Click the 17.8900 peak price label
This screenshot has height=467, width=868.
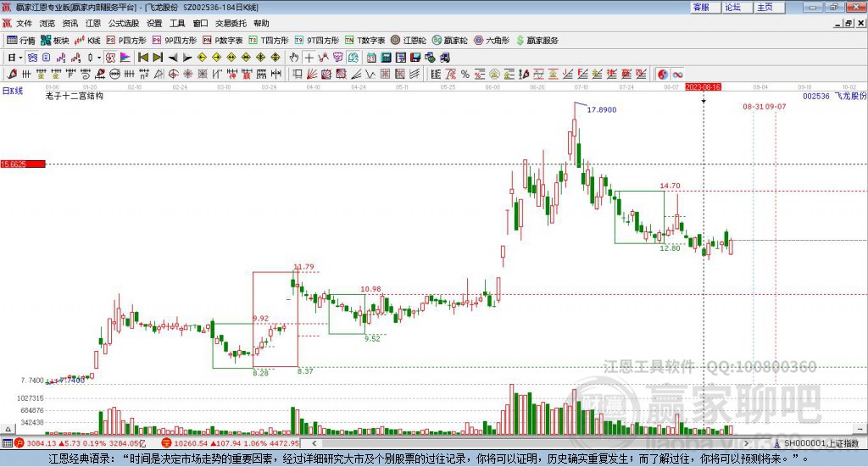[602, 109]
